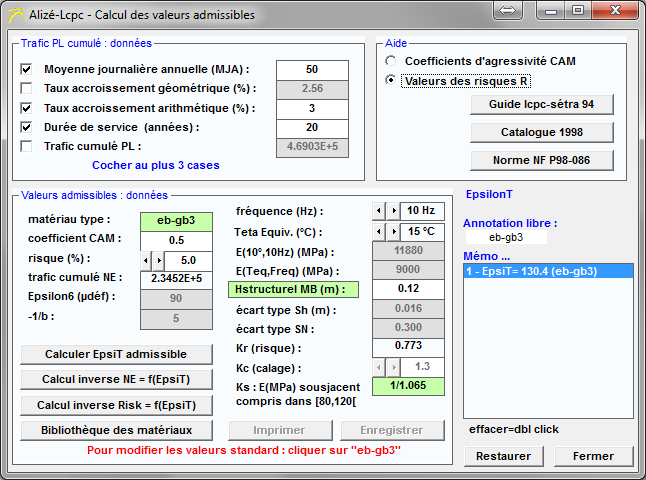Click fréquence value field 10 Hz
Image resolution: width=646 pixels, height=480 pixels.
[x=422, y=211]
